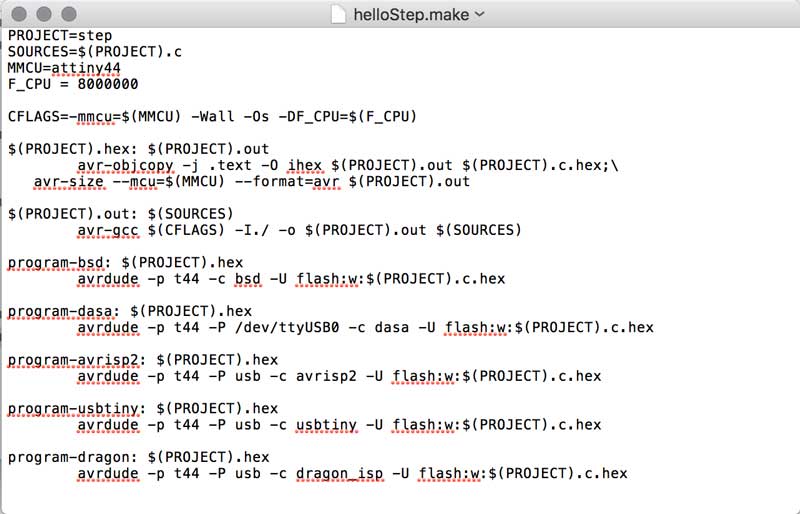Click the green zoom window button
The image size is (800, 514).
67,14
